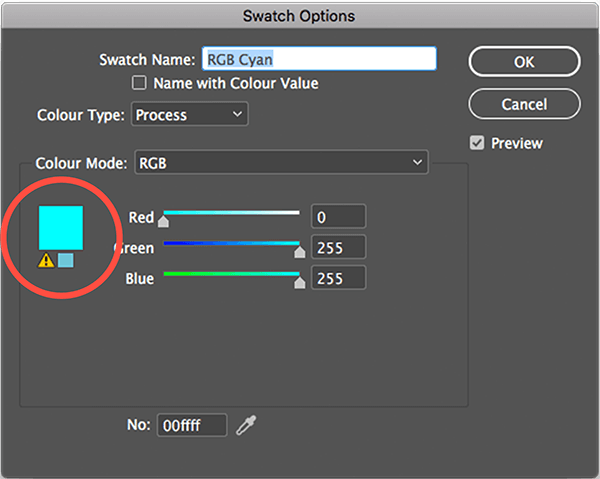Click the small in-gamut colour square

tap(66, 260)
